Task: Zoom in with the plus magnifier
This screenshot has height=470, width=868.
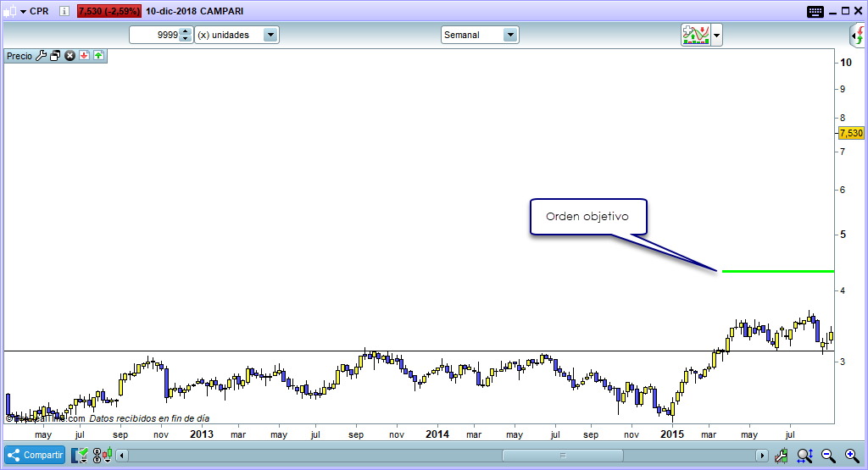Action: pos(851,456)
